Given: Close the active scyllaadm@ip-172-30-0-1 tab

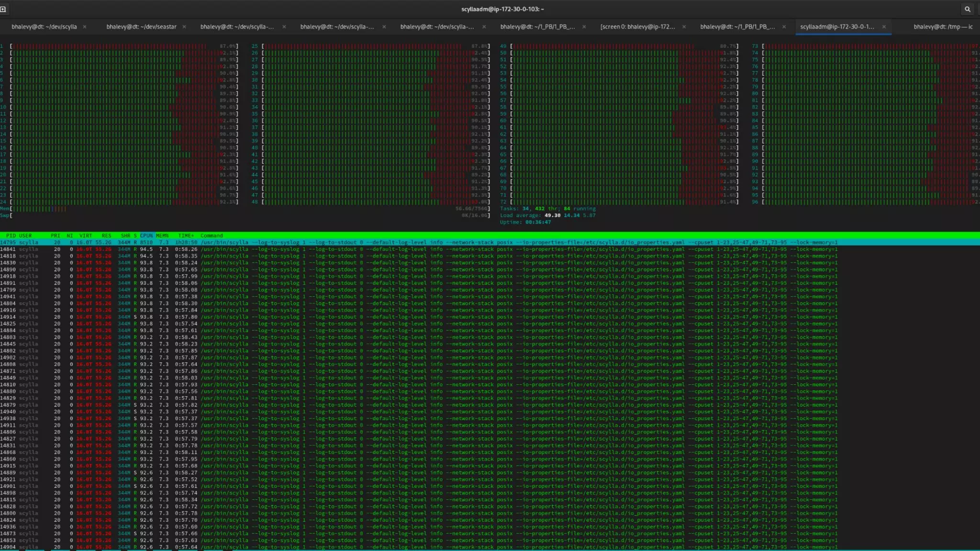Looking at the screenshot, I should pos(884,27).
